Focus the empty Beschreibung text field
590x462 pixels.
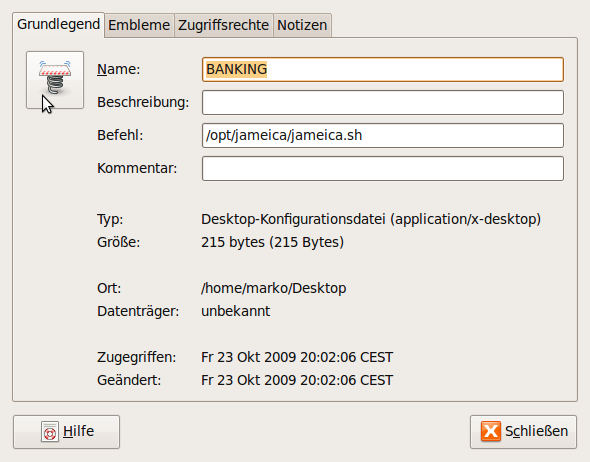[x=383, y=102]
